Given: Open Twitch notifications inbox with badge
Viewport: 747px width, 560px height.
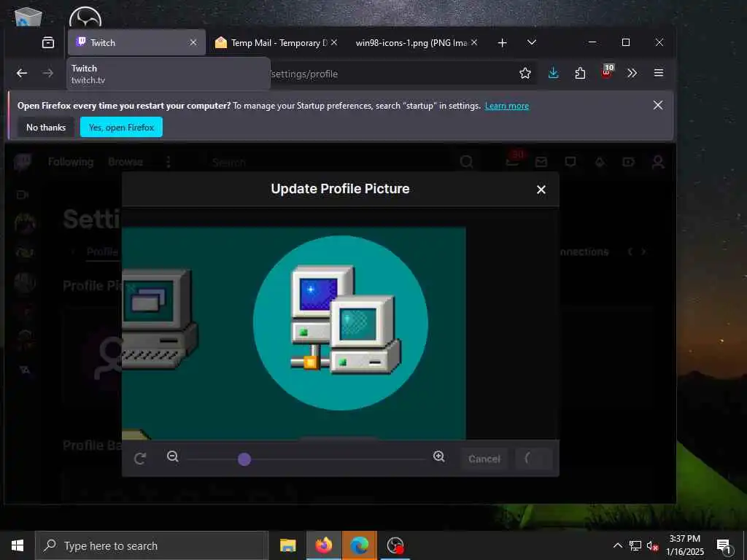Looking at the screenshot, I should tap(513, 161).
